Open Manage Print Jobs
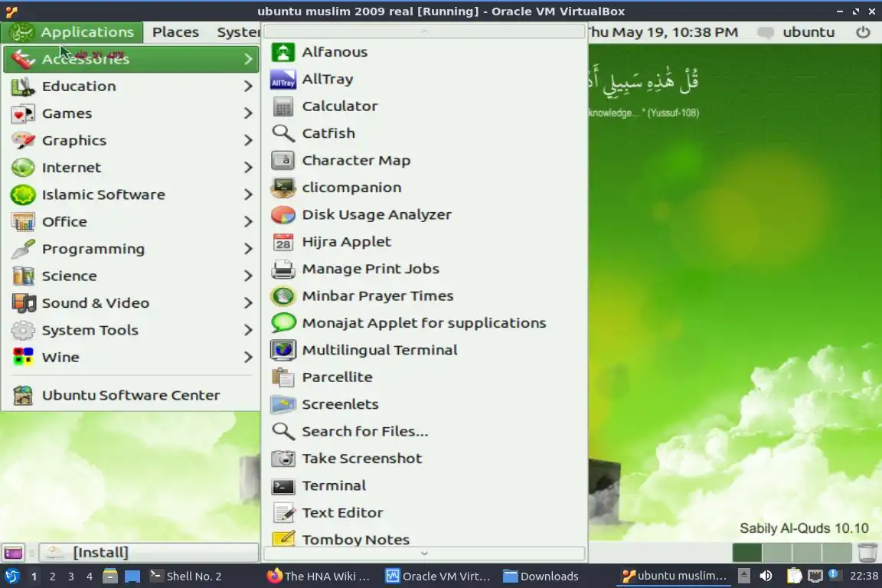 pos(424,269)
